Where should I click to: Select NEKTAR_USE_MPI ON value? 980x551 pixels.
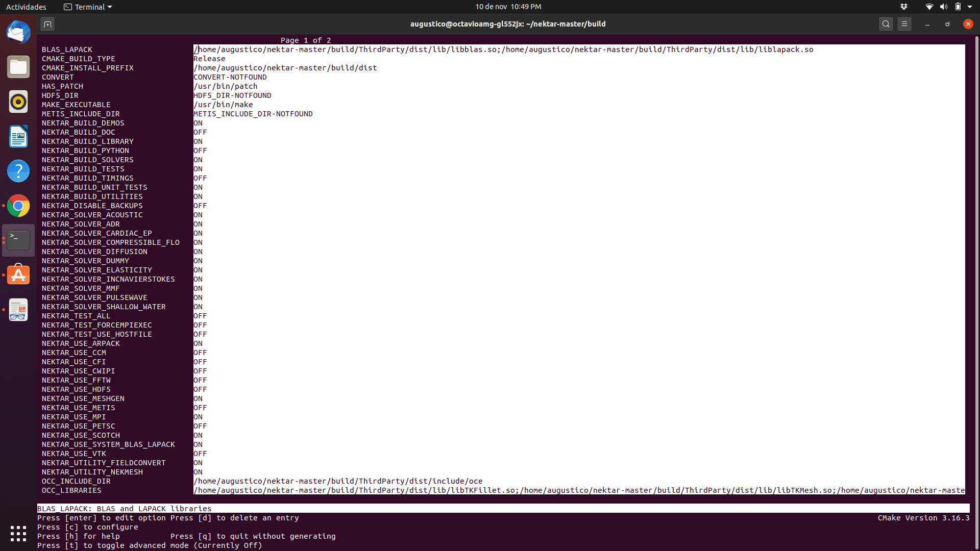(x=198, y=417)
